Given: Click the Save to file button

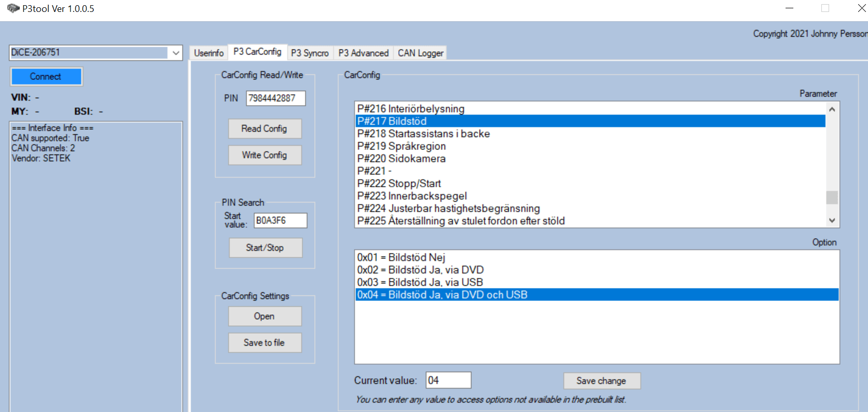Looking at the screenshot, I should (264, 342).
